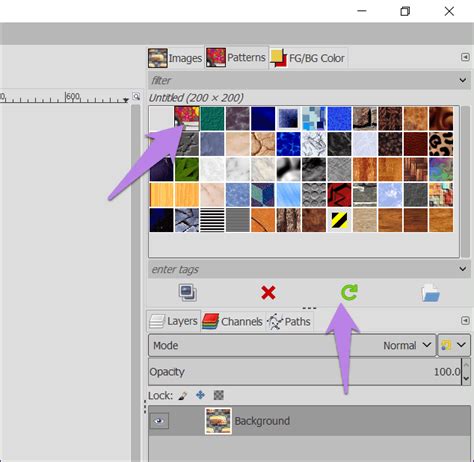Refresh patterns with green arrow icon
The width and height of the screenshot is (474, 462).
pos(349,292)
